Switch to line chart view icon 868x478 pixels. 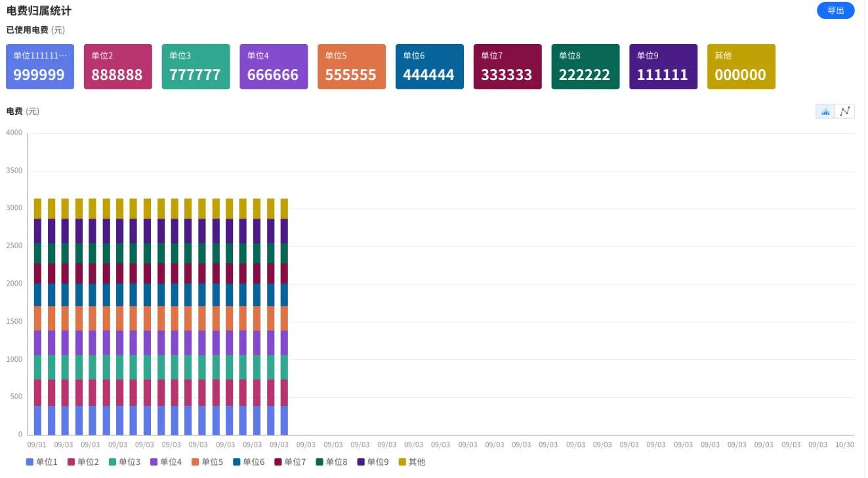[x=845, y=111]
